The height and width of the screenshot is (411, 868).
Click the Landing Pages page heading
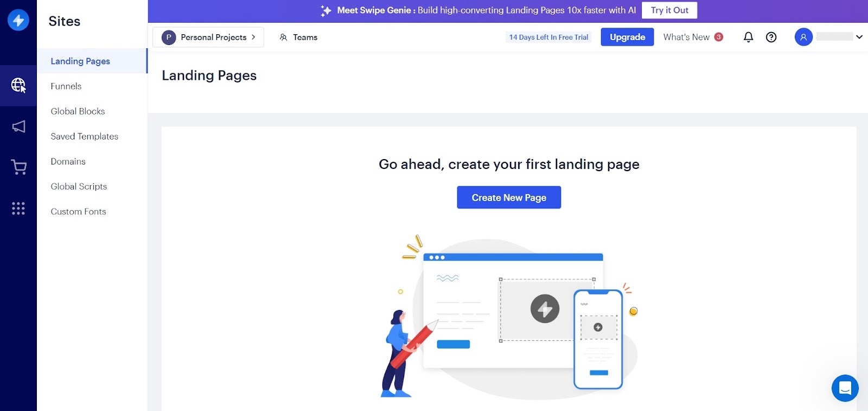(x=209, y=75)
